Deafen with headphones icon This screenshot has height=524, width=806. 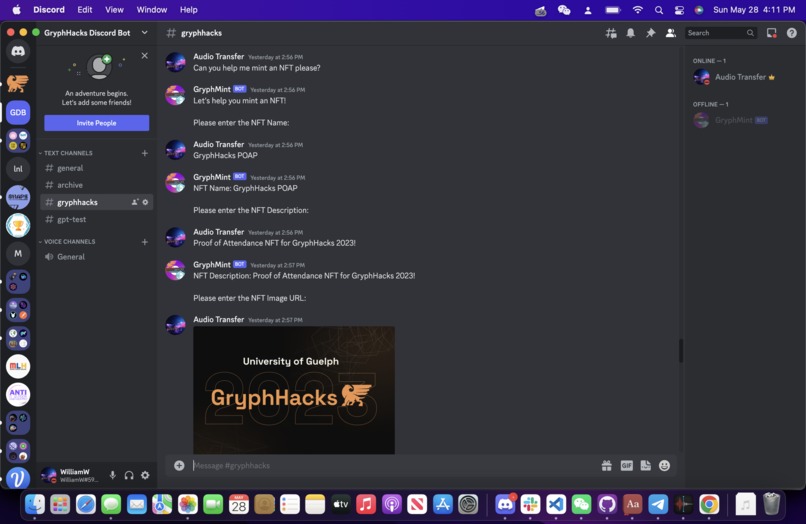click(129, 475)
